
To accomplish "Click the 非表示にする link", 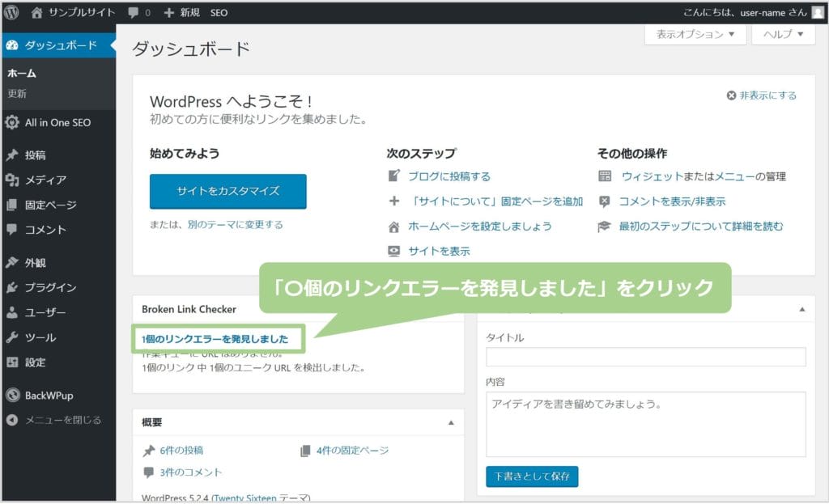I will tap(767, 95).
